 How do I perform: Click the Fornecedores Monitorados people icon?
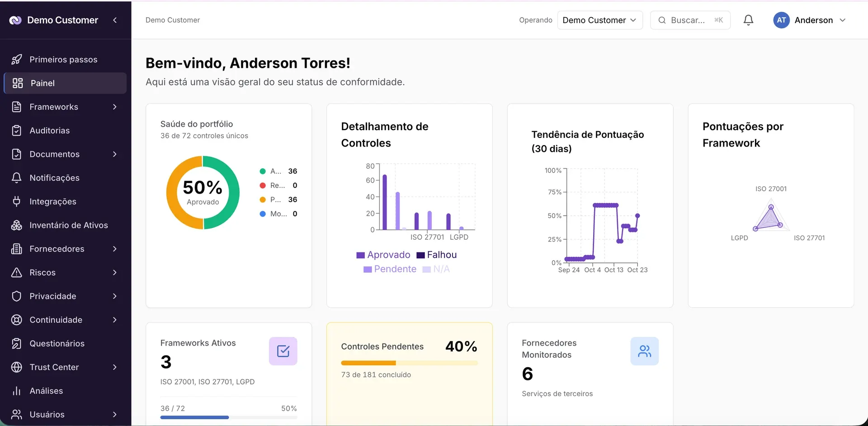(x=644, y=351)
